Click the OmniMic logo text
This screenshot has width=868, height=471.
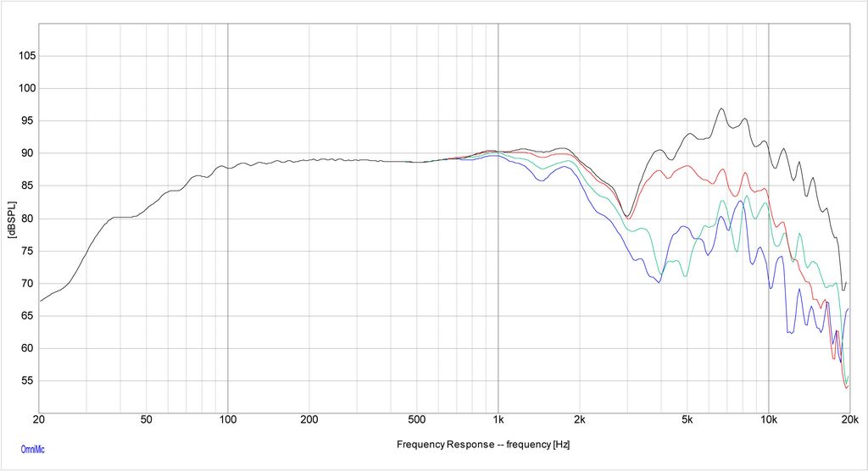33,450
